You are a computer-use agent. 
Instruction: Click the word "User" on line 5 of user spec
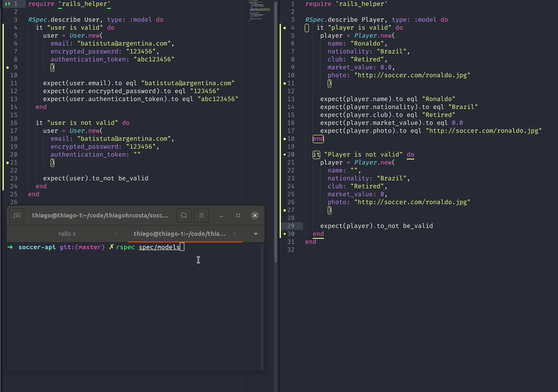(x=76, y=35)
